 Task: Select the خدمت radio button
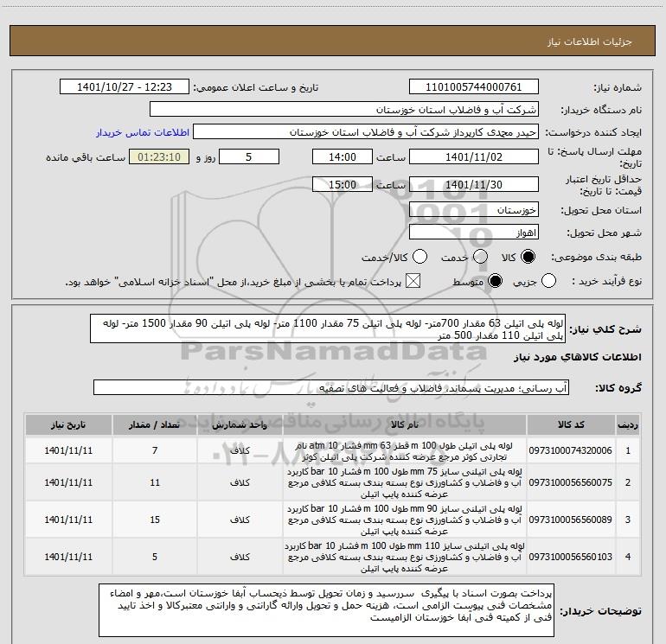pos(480,257)
